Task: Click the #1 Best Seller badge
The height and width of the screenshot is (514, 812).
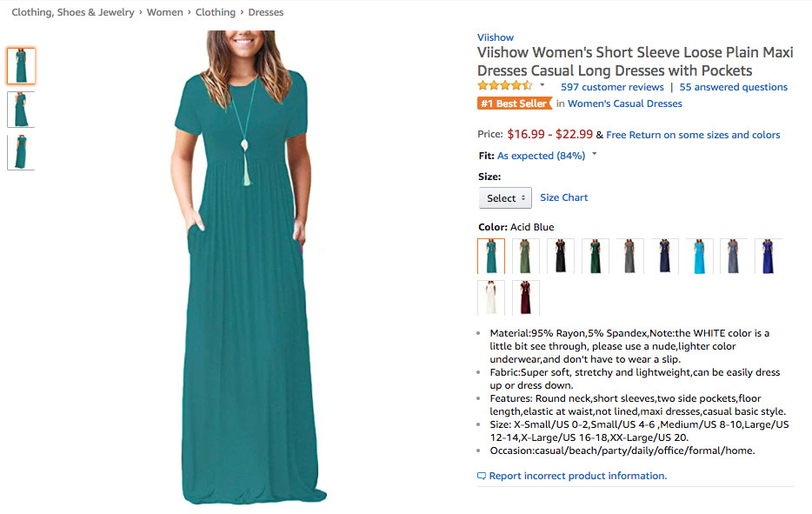Action: click(514, 103)
